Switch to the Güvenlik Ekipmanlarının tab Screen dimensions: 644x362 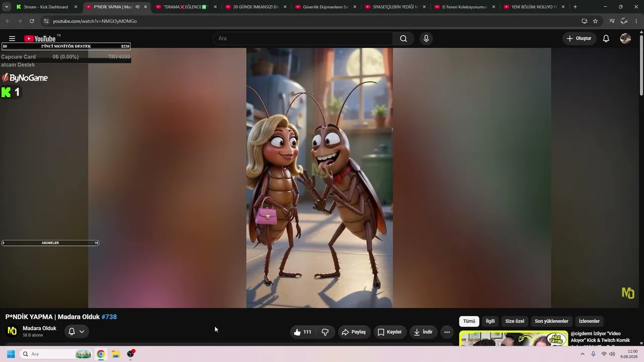325,7
